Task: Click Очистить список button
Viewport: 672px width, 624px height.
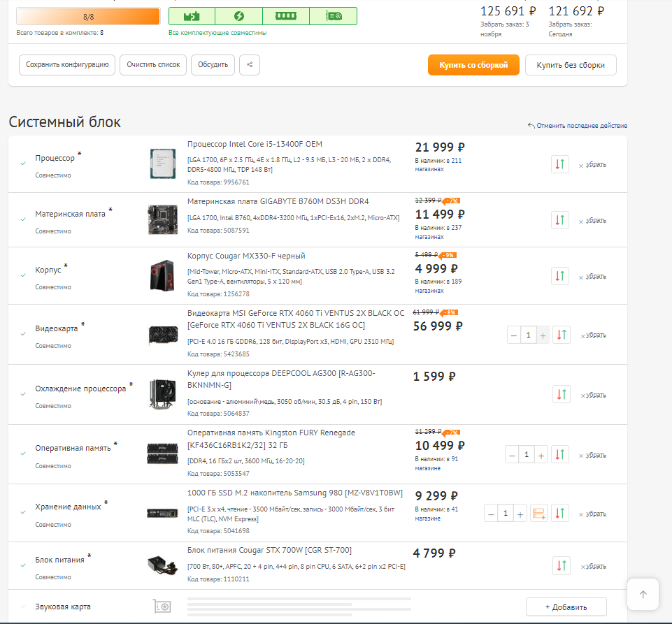Action: 153,65
